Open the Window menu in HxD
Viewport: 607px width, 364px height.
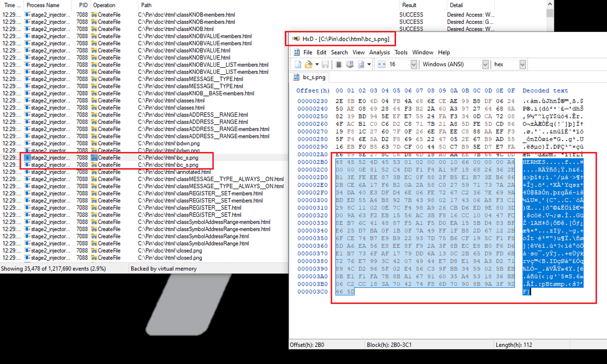423,53
